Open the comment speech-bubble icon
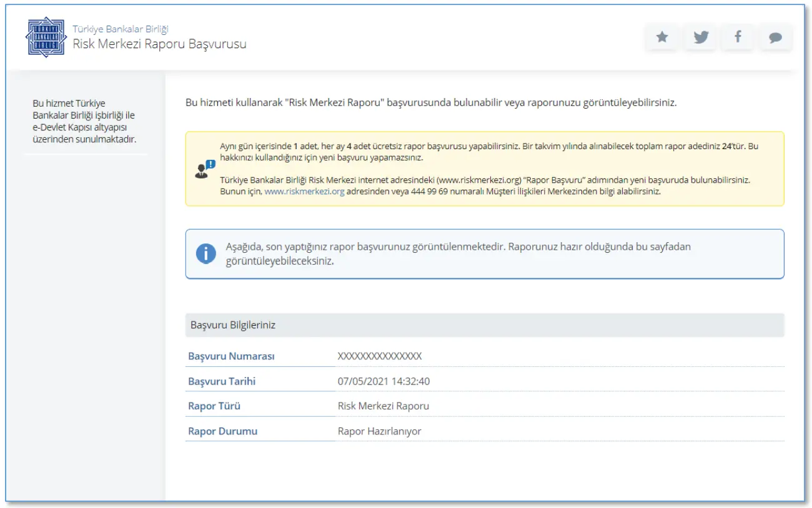This screenshot has width=812, height=508. click(x=776, y=37)
